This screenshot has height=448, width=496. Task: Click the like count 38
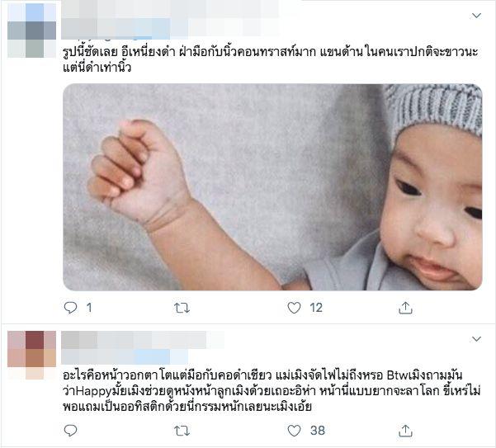pos(317,431)
